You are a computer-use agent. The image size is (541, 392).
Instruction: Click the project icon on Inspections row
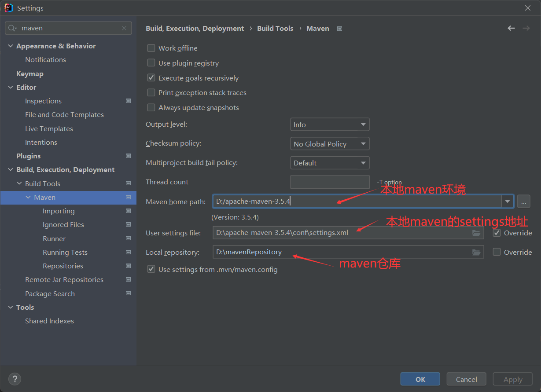click(129, 101)
